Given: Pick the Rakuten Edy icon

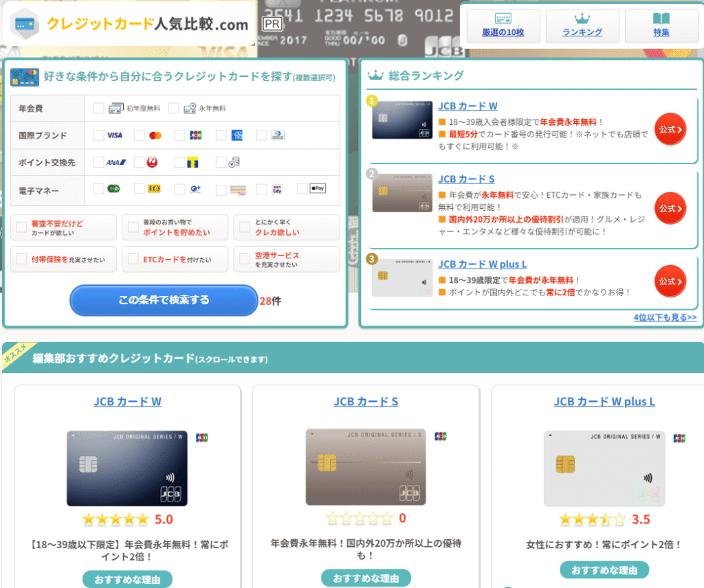Looking at the screenshot, I should coord(277,189).
